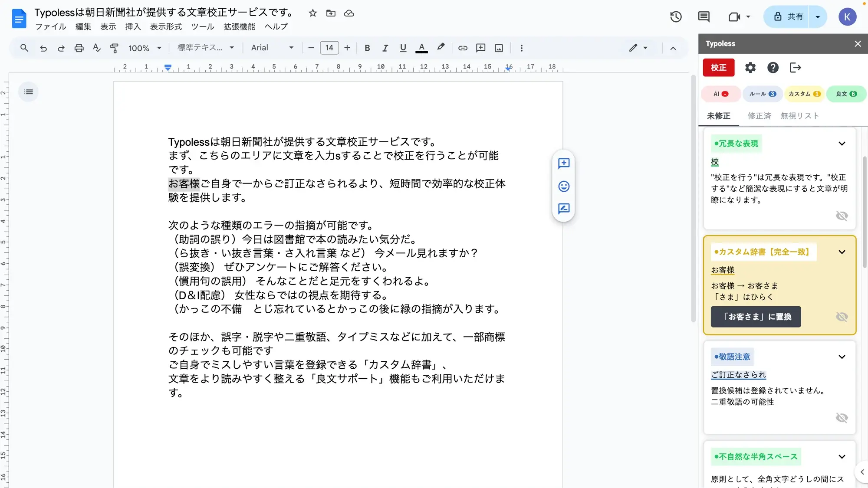The image size is (868, 488).
Task: Open the comments history panel
Action: pos(704,17)
